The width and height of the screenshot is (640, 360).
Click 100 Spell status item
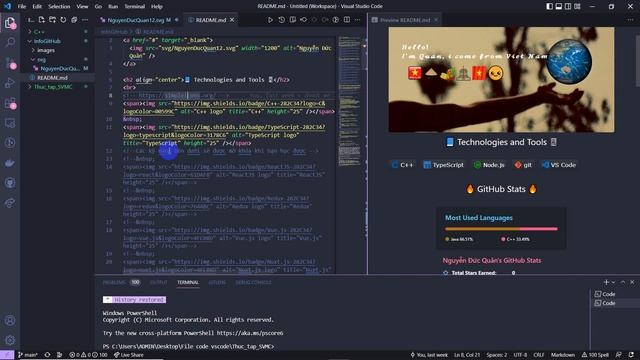tap(596, 355)
